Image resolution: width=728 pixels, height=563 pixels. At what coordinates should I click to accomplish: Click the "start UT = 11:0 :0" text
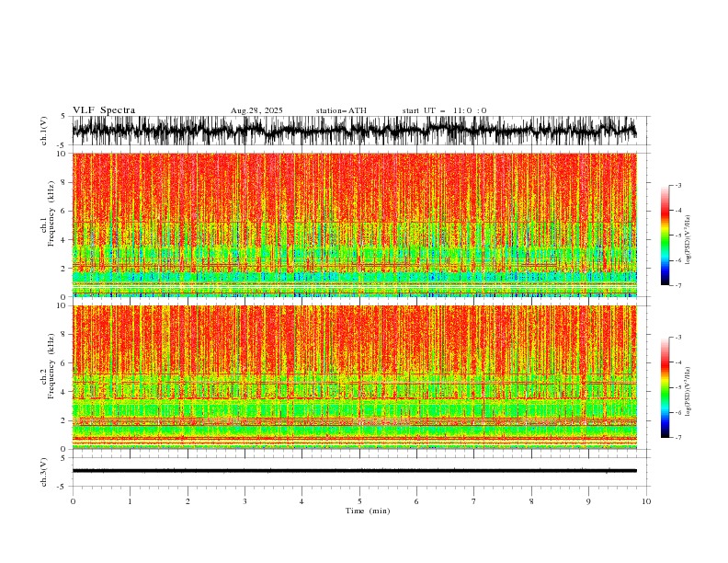(x=444, y=110)
